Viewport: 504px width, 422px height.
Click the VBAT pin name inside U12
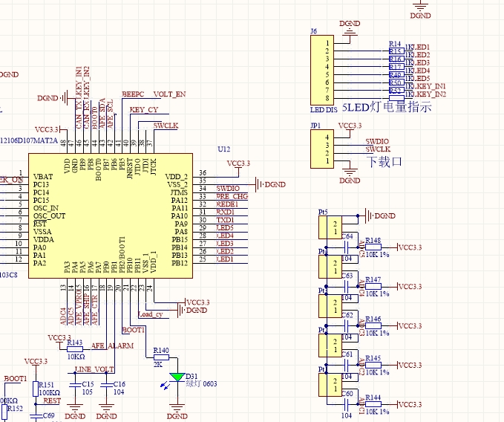(x=43, y=177)
